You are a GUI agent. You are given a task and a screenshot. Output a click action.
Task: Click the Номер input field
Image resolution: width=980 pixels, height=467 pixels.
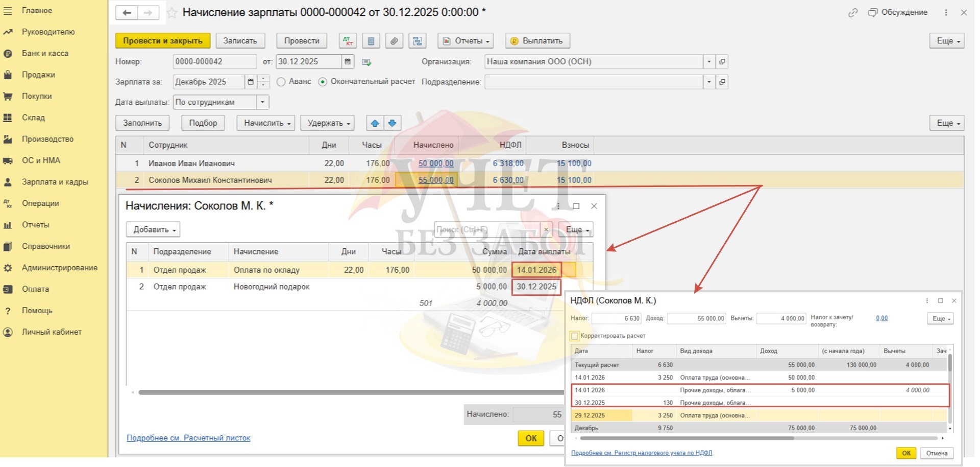click(x=214, y=62)
